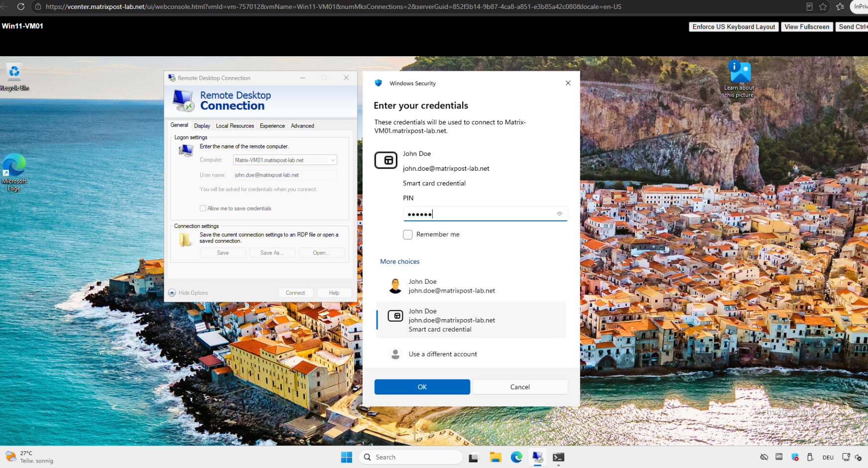Click Enforce US Keyboard Layout
Screen dimensions: 868x468
[x=734, y=27]
